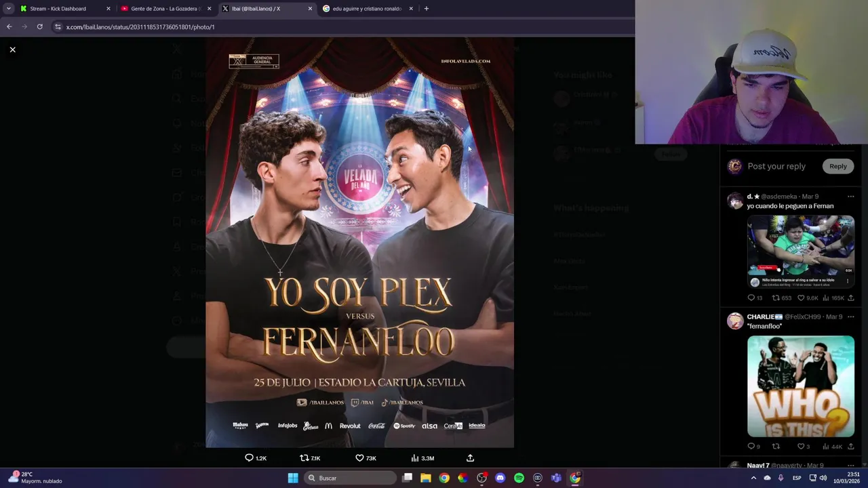Open CHARLIE display name link
This screenshot has width=868, height=488.
click(x=764, y=317)
